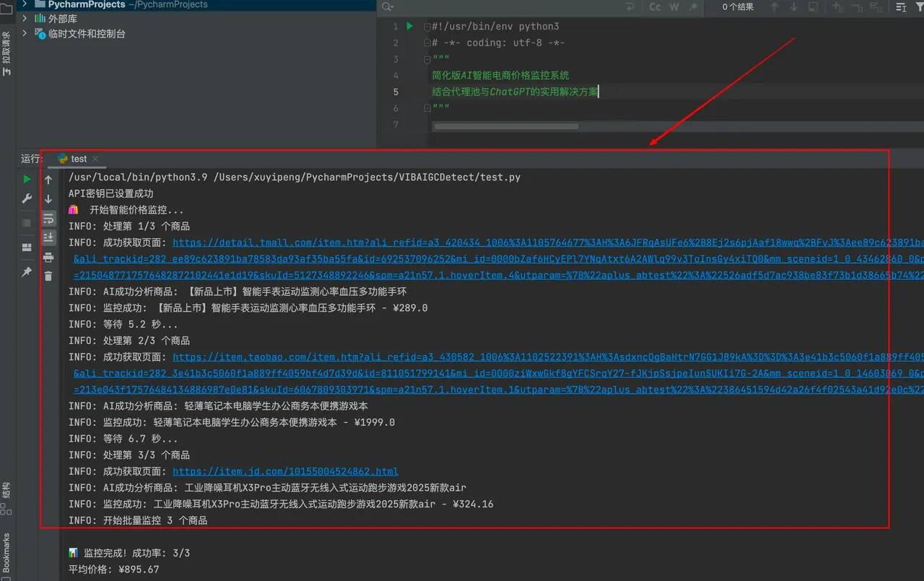Screen dimensions: 924x581
Task: Click the green rerun button in Run panel
Action: pos(27,179)
